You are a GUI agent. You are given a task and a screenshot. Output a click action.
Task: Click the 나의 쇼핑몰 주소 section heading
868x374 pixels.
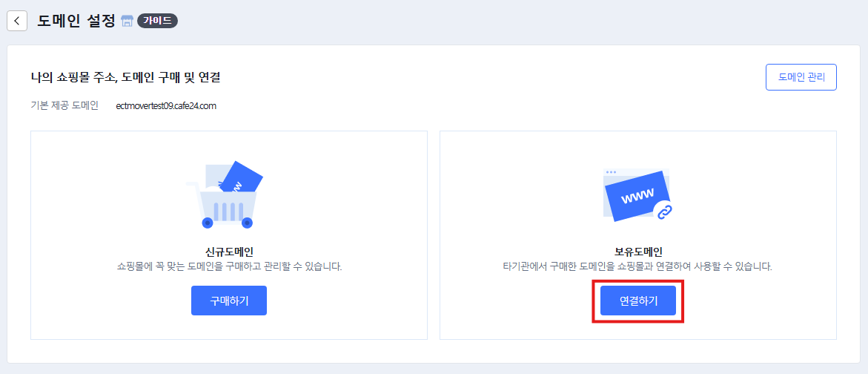click(126, 77)
